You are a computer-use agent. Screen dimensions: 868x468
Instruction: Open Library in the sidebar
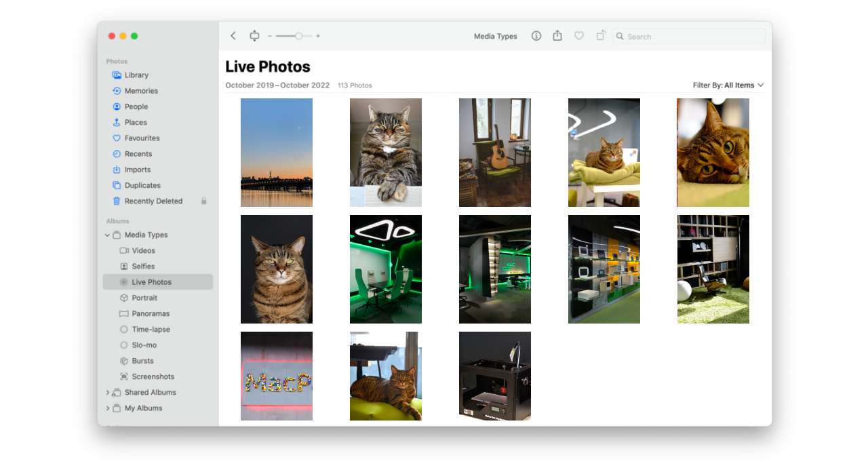pyautogui.click(x=136, y=75)
